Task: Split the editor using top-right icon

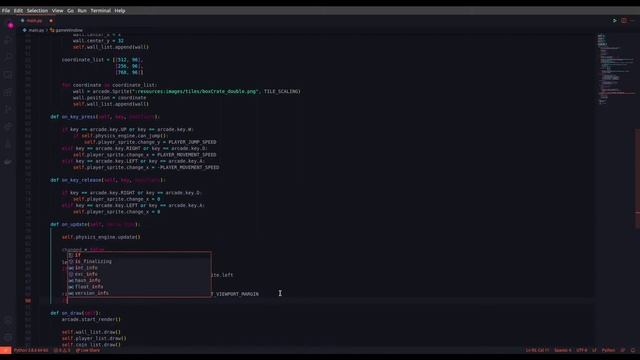Action: point(624,20)
